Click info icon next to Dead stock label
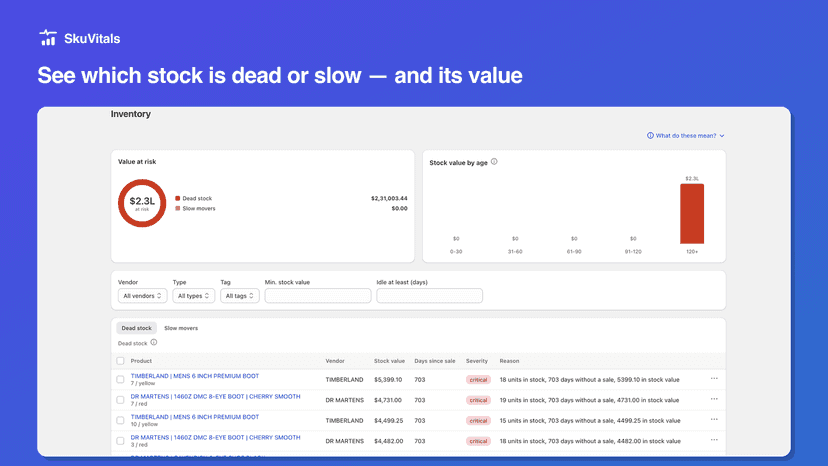The height and width of the screenshot is (466, 828). click(154, 342)
